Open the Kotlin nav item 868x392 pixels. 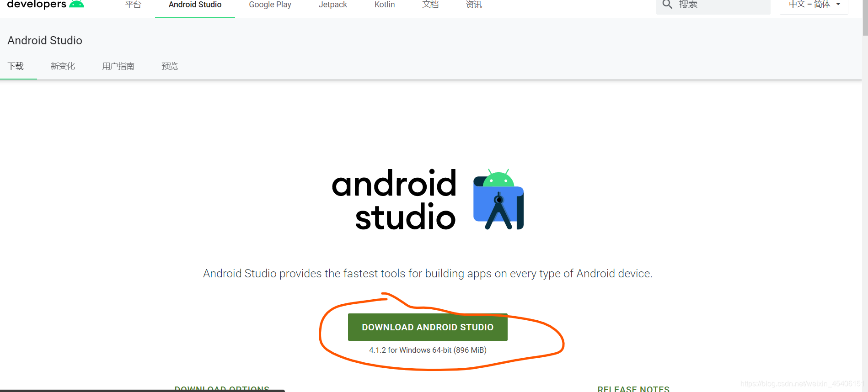[x=384, y=5]
